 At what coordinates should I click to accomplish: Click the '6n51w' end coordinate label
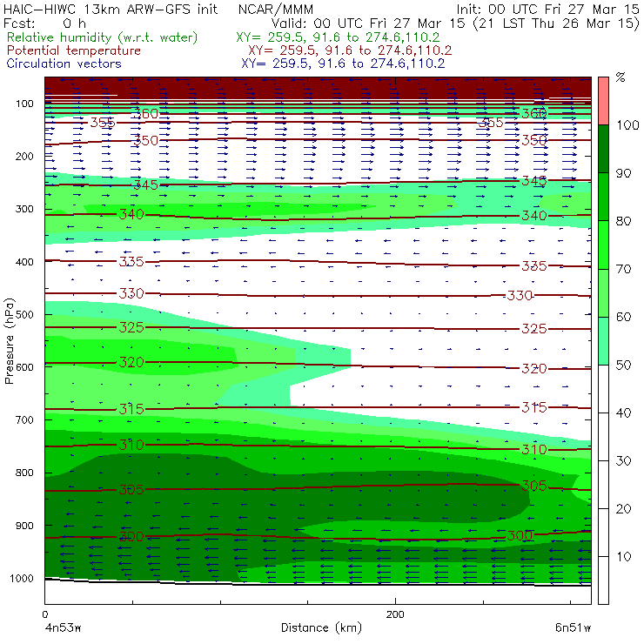(x=573, y=627)
